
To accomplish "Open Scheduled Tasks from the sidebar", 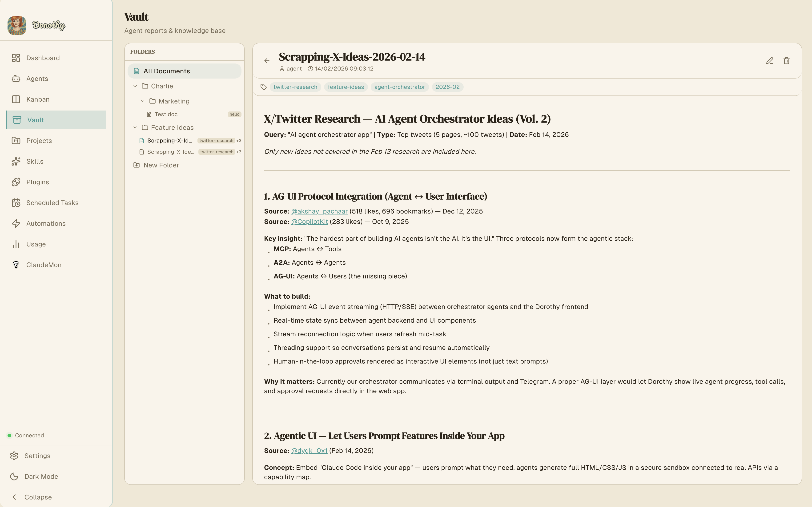I will (x=52, y=203).
